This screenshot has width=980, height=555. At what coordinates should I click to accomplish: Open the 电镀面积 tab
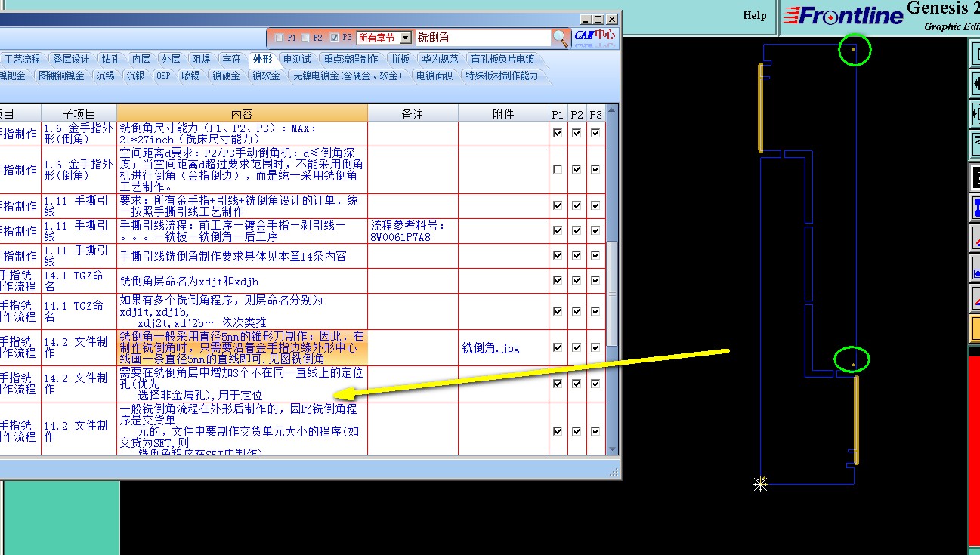coord(434,76)
